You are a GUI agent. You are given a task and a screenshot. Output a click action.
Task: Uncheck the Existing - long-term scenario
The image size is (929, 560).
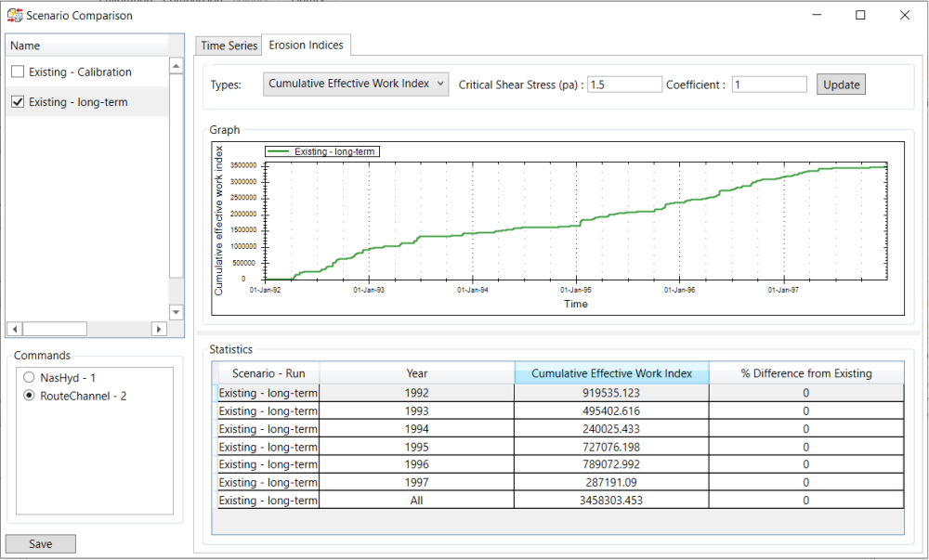point(18,102)
